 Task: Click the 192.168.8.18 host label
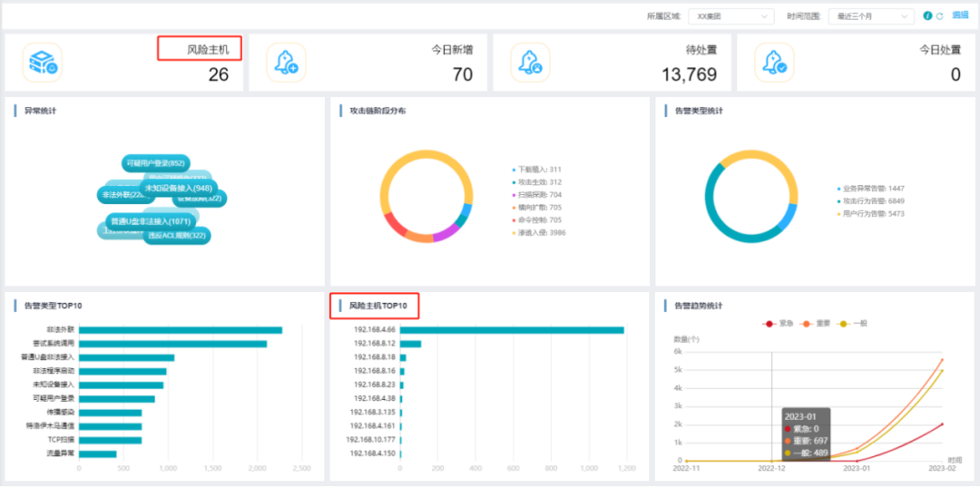tap(375, 357)
